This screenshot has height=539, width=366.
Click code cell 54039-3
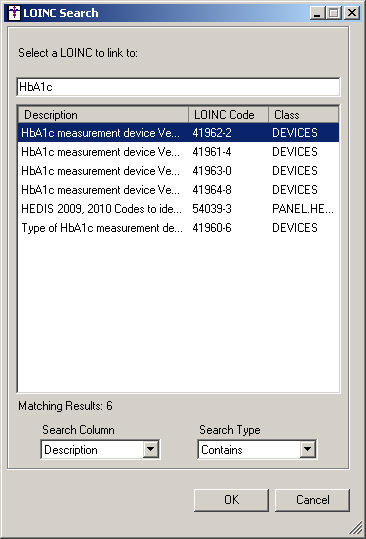coord(212,209)
